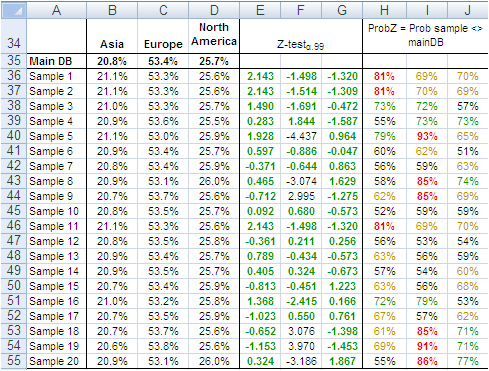This screenshot has height=371, width=489.
Task: Click the 'Sample 1' label cell
Action: click(x=56, y=76)
